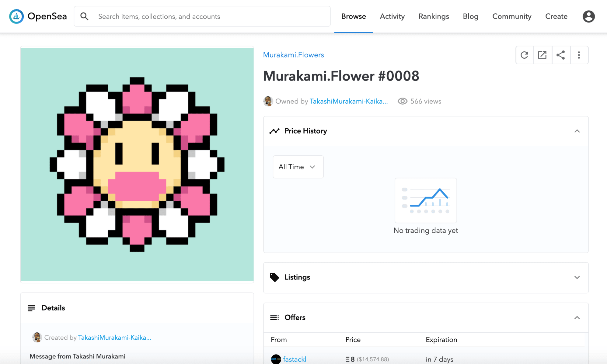Refresh metadata with the reload icon

click(x=524, y=55)
